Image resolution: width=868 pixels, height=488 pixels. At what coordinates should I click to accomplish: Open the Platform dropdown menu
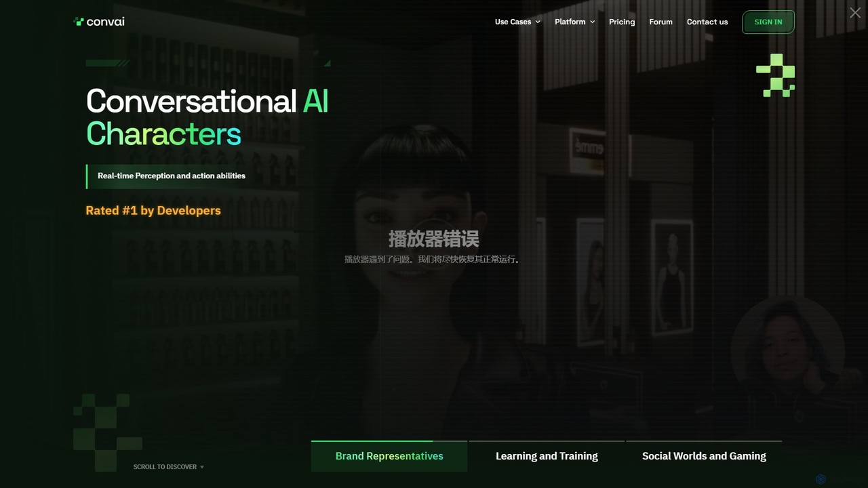(574, 22)
